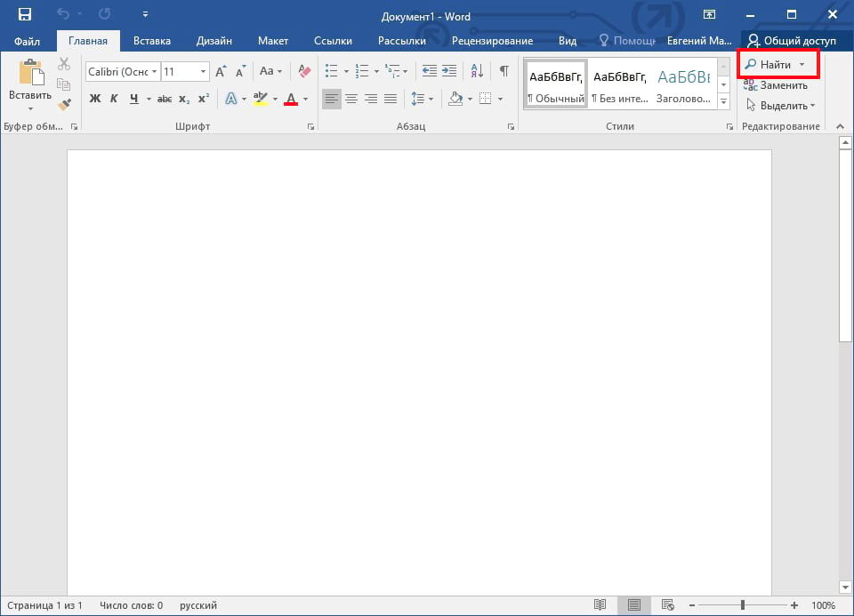
Task: Click the line spacing icon
Action: coord(418,99)
